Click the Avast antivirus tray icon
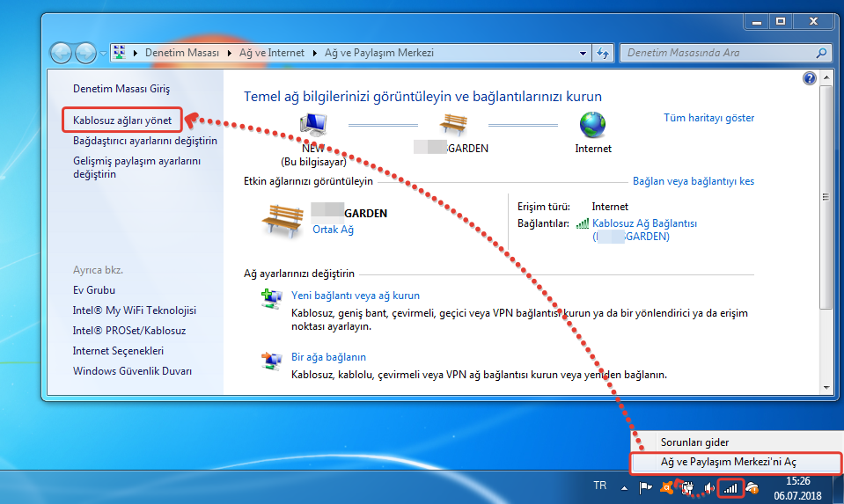Screen dimensions: 844x504 (668, 487)
